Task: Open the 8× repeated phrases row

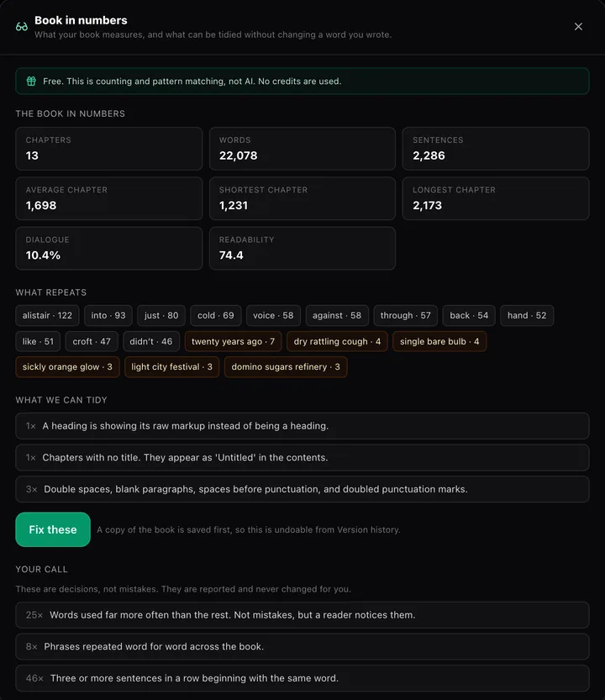Action: (302, 647)
